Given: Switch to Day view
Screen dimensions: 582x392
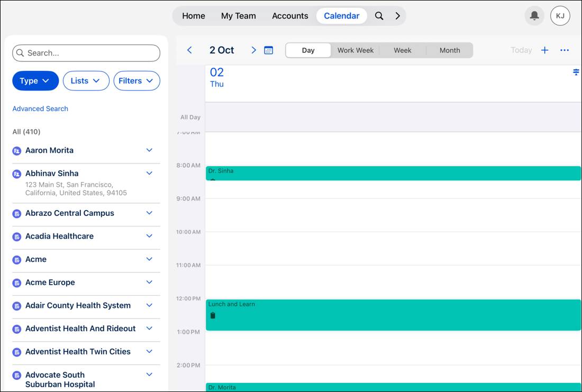Looking at the screenshot, I should [x=308, y=50].
